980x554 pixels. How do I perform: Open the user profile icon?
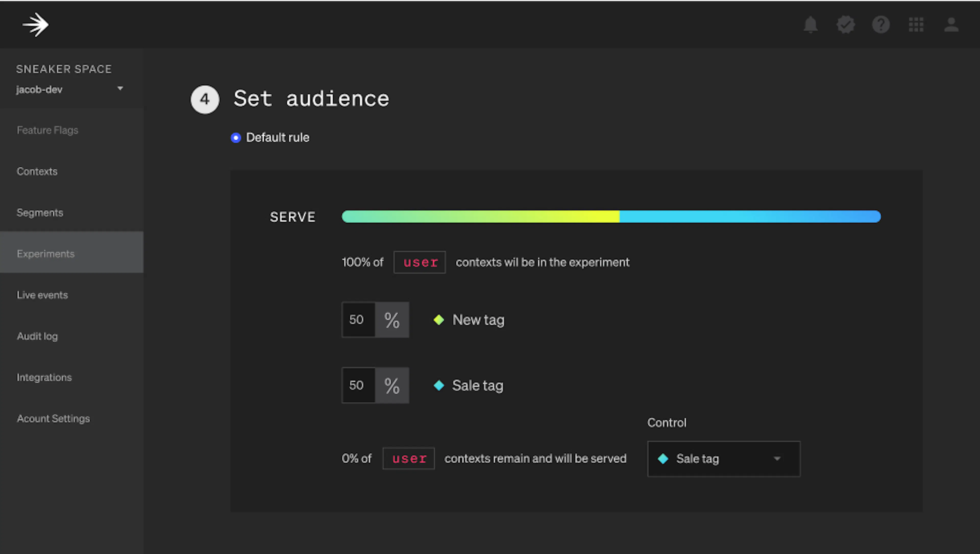click(x=951, y=25)
